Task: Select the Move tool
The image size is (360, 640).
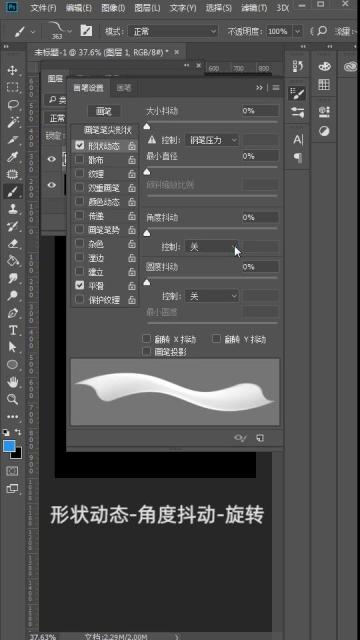Action: click(12, 70)
